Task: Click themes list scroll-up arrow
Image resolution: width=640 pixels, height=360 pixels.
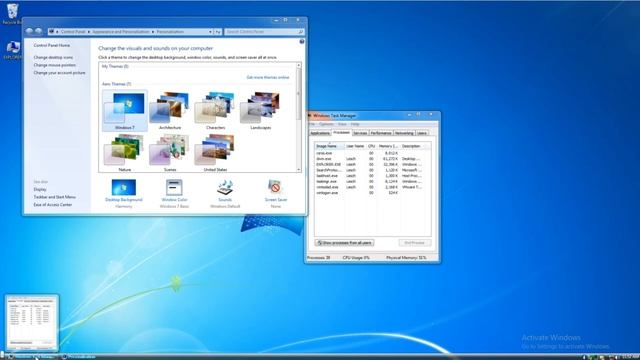Action: pos(299,66)
